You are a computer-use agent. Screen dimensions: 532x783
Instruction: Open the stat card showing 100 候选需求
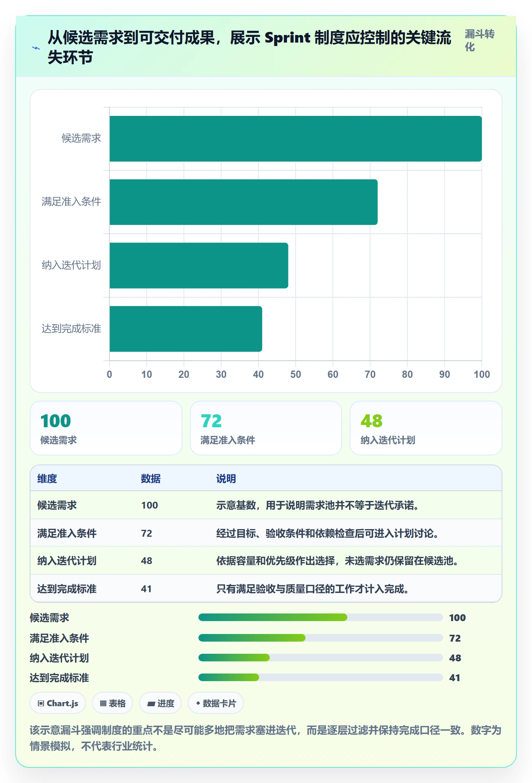[106, 428]
